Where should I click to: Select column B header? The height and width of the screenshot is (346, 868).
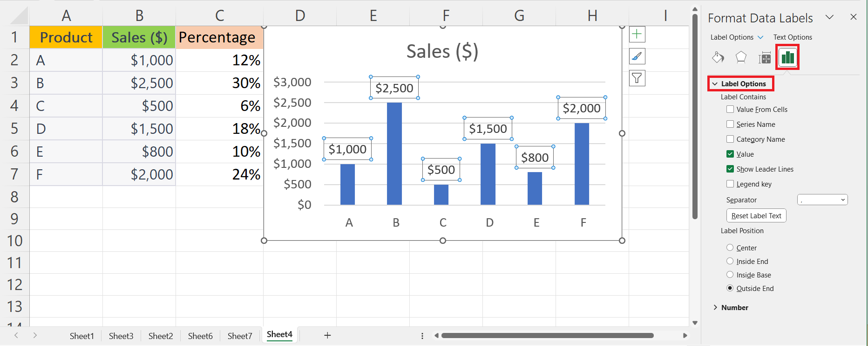[139, 16]
